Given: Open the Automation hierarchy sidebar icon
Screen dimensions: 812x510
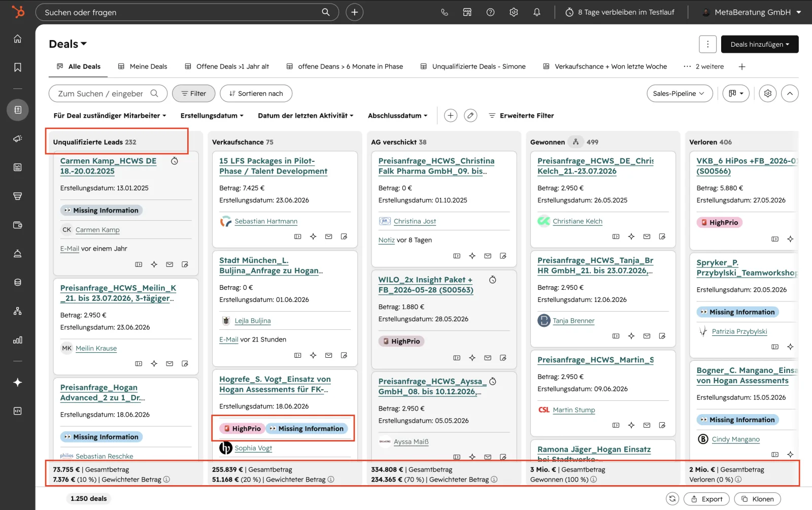Looking at the screenshot, I should 18,311.
